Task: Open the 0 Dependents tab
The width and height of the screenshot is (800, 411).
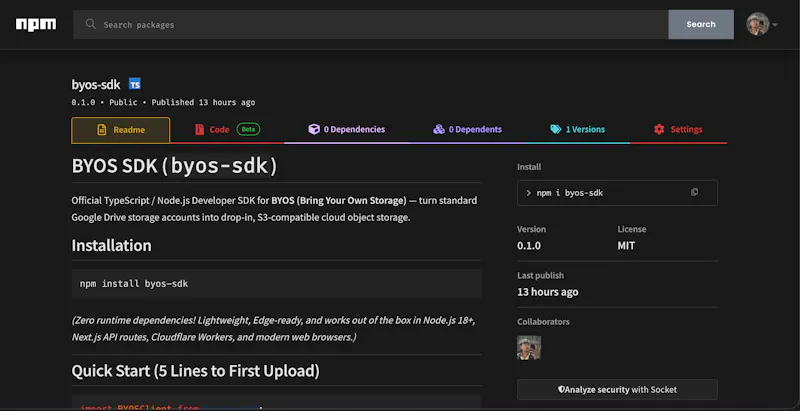Action: point(467,130)
